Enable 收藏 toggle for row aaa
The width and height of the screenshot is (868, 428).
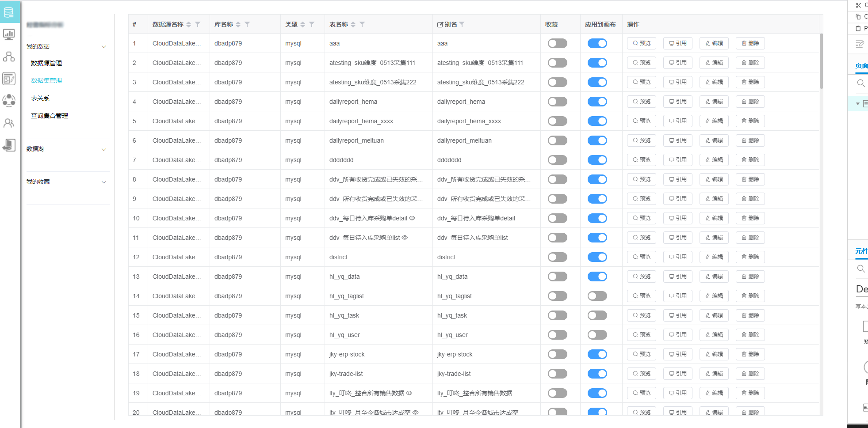[x=557, y=43]
